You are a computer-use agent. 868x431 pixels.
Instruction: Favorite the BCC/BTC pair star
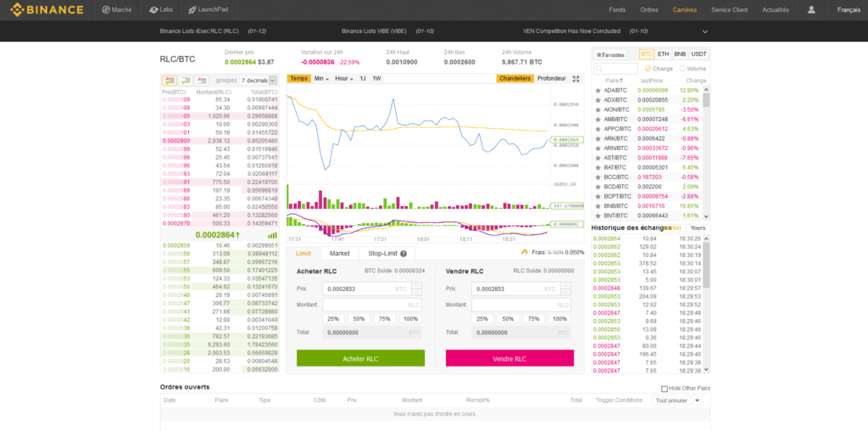[598, 176]
